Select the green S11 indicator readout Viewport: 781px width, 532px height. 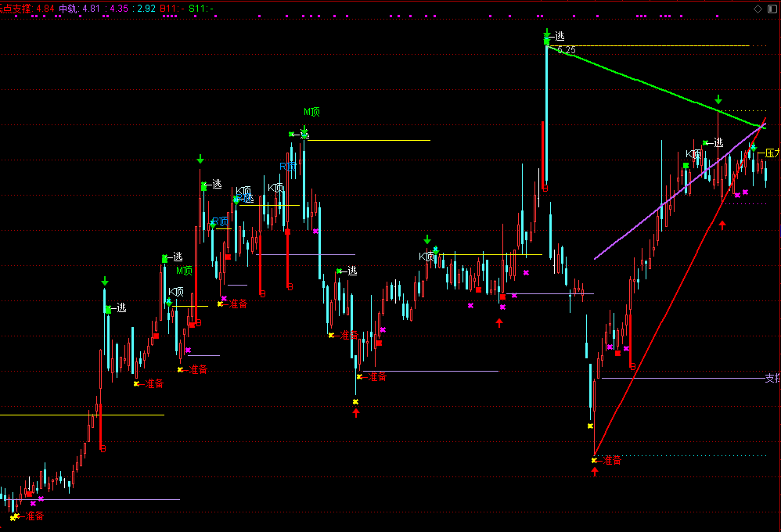pos(201,9)
